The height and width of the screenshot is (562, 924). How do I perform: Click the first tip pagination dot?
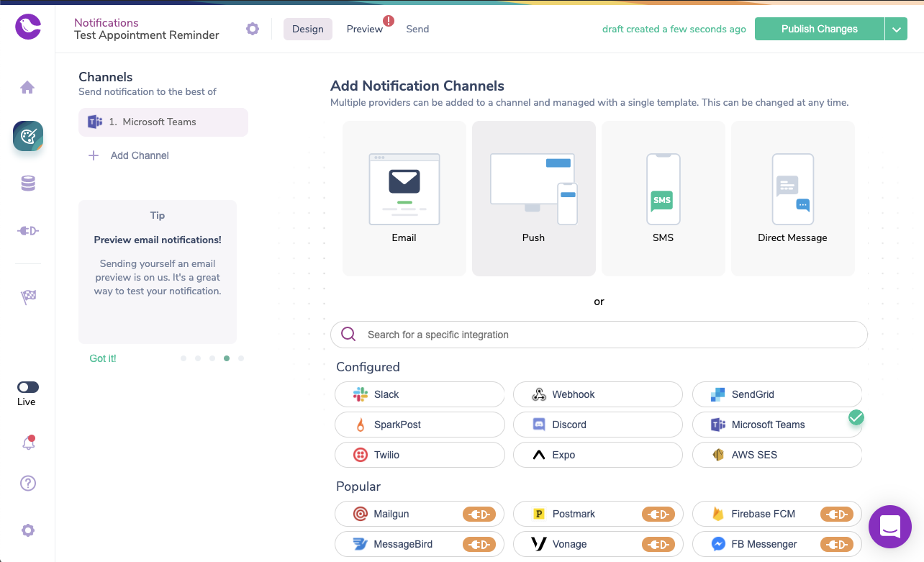click(x=184, y=358)
